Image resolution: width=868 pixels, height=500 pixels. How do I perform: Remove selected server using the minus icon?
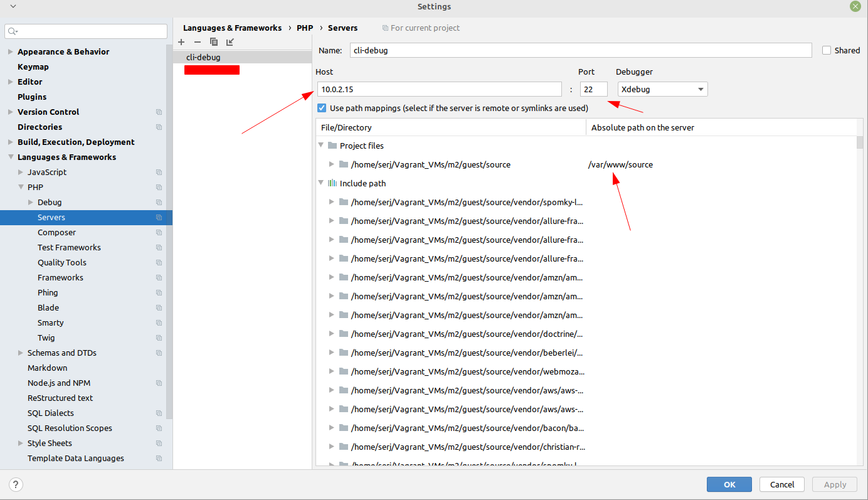point(198,42)
